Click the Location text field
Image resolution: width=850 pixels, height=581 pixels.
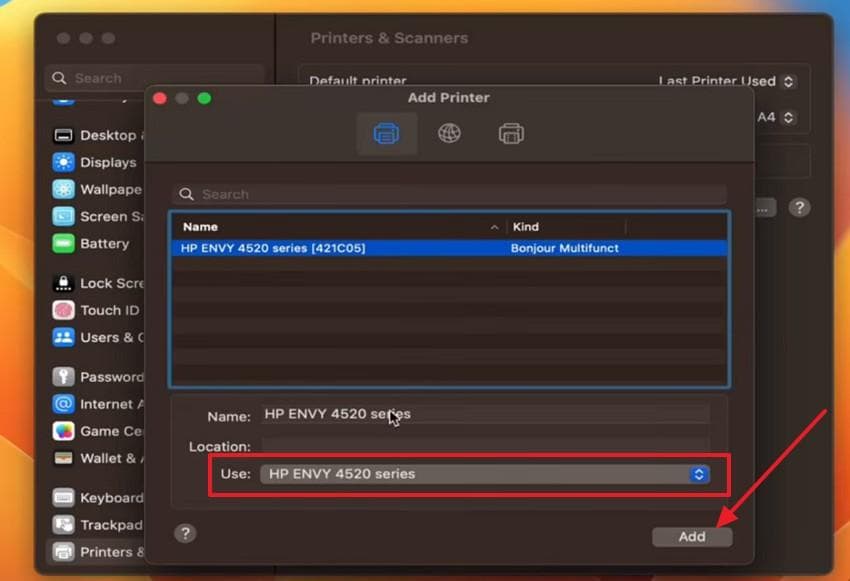point(485,446)
